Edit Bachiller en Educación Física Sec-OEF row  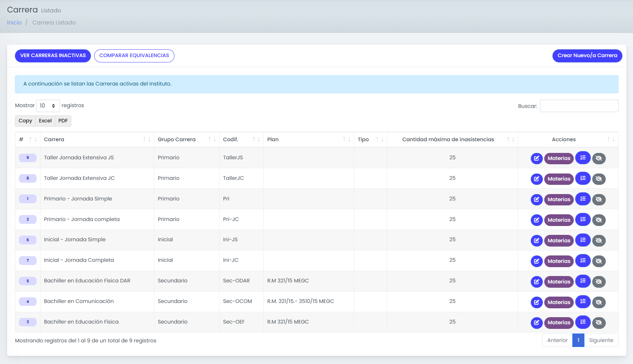tap(536, 322)
